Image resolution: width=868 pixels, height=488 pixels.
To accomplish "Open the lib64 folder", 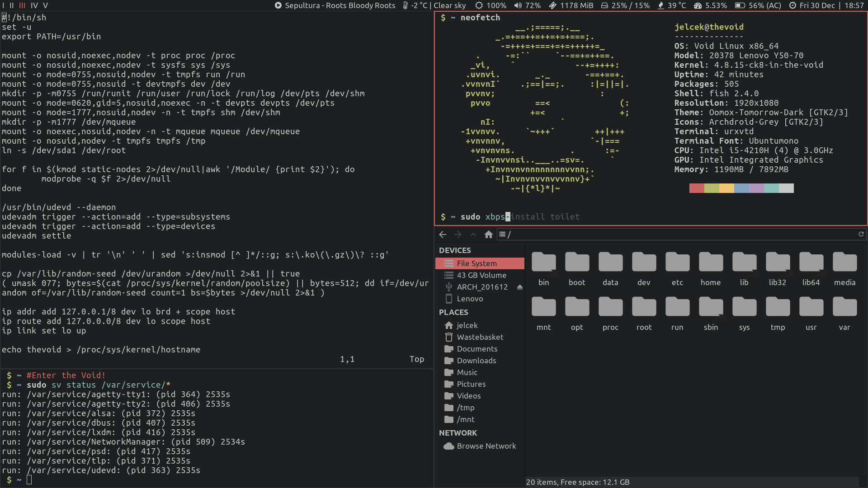I will click(811, 269).
